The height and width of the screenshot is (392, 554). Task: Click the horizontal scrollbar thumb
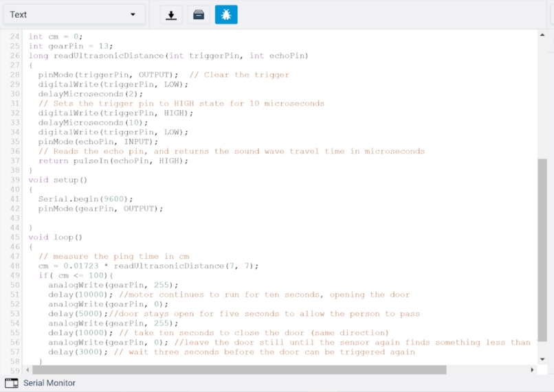[239, 370]
